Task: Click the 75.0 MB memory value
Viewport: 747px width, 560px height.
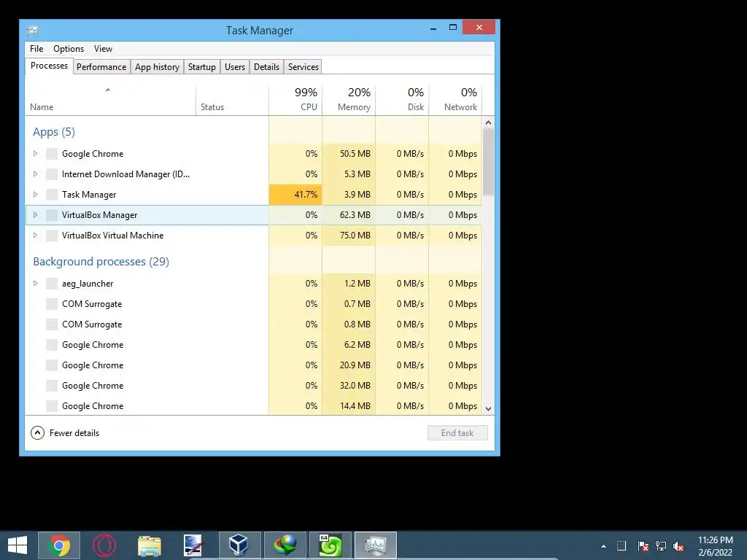Action: pyautogui.click(x=355, y=236)
